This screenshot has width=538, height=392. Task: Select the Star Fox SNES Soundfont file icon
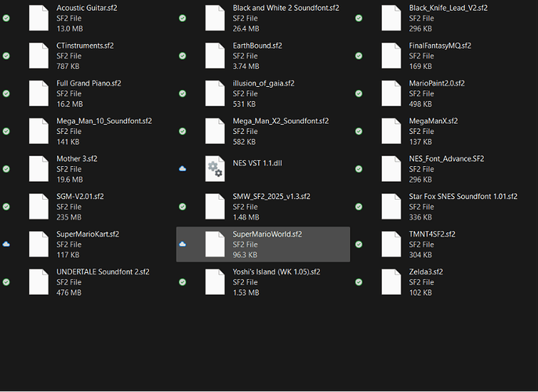(x=391, y=206)
